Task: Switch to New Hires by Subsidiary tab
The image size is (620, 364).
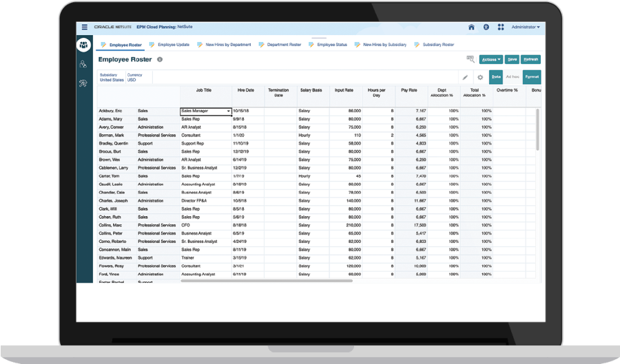Action: pyautogui.click(x=384, y=45)
